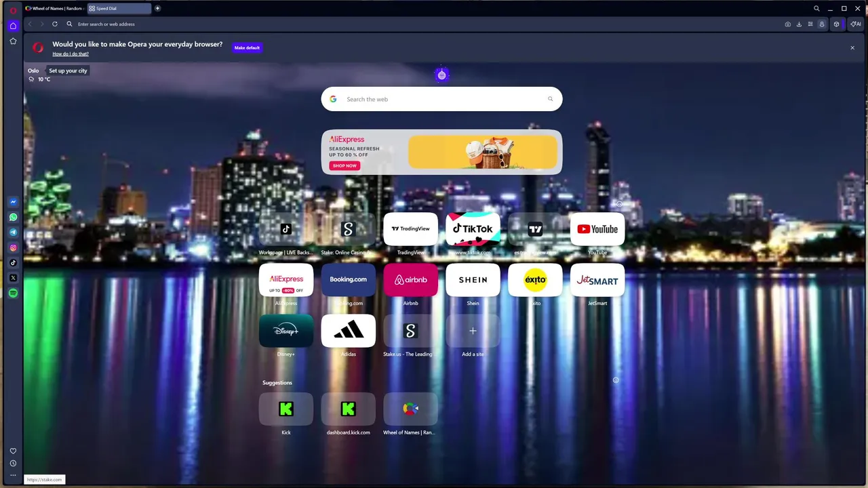Open a new tab with the plus button
Viewport: 868px width, 488px height.
(x=157, y=8)
